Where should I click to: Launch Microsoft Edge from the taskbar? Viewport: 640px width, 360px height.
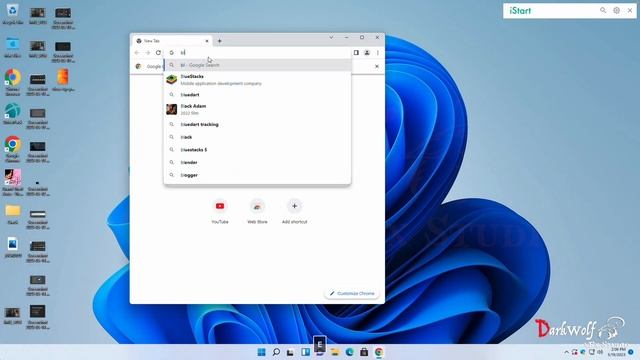(x=349, y=352)
